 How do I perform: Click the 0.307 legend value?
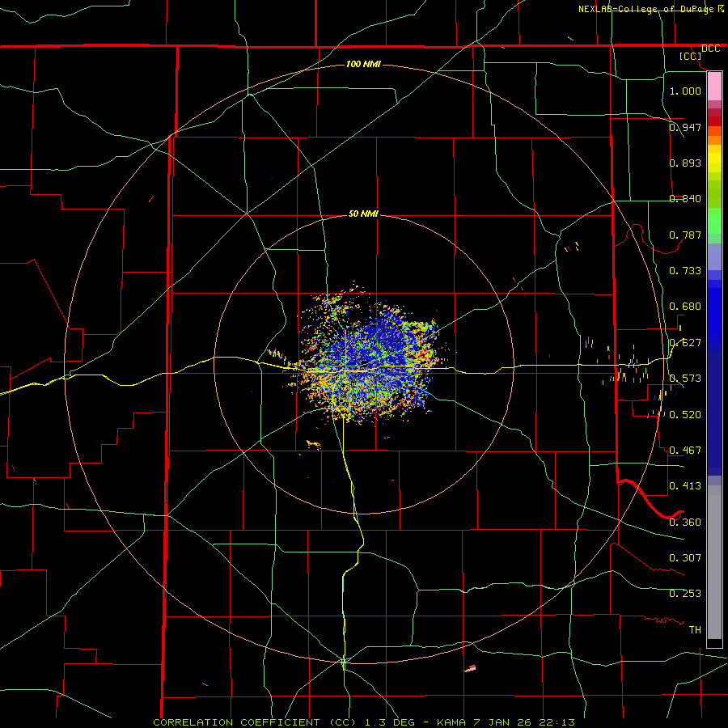point(685,557)
